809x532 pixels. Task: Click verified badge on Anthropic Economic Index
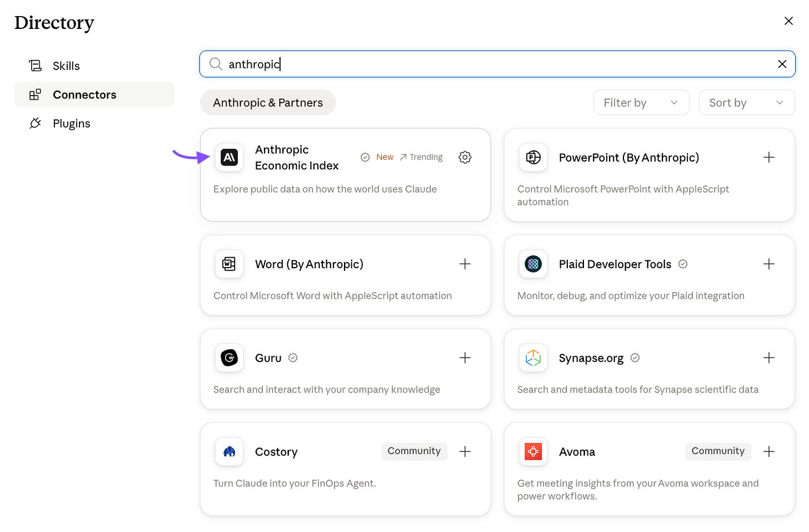[365, 157]
